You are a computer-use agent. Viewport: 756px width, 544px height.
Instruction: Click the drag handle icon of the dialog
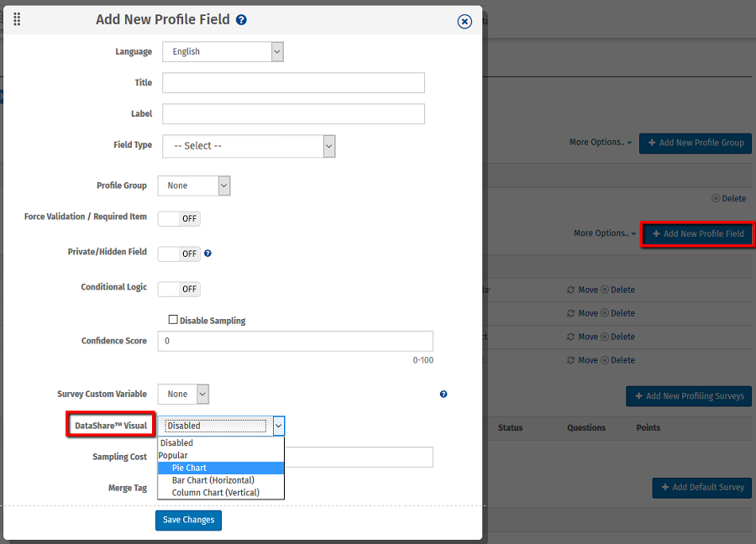(17, 19)
